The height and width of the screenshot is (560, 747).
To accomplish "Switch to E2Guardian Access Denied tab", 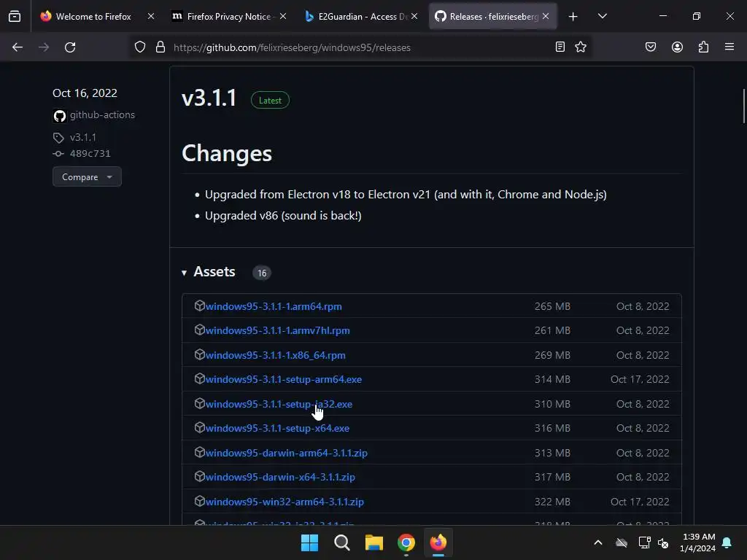I will (362, 17).
